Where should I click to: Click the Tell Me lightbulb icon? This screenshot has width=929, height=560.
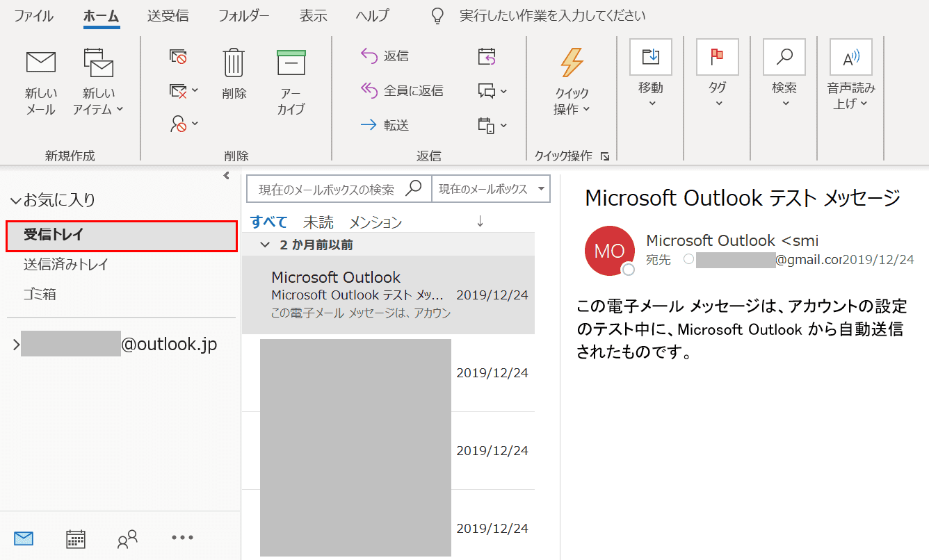coord(437,15)
